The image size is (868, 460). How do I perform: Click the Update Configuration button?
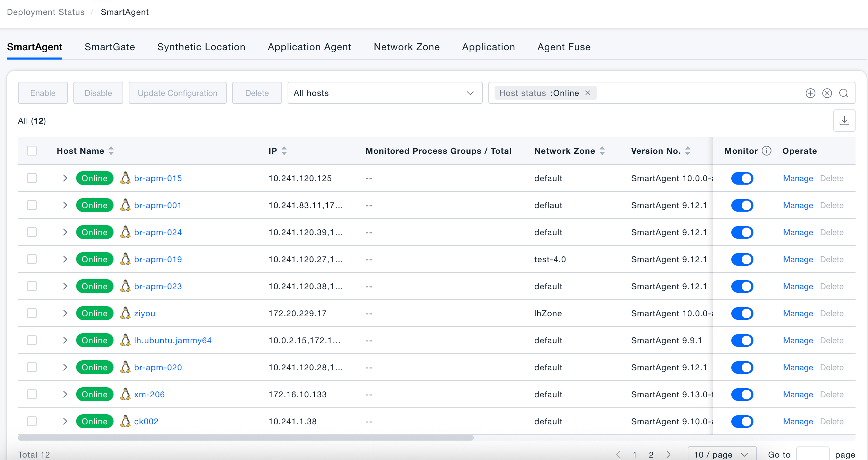[178, 93]
